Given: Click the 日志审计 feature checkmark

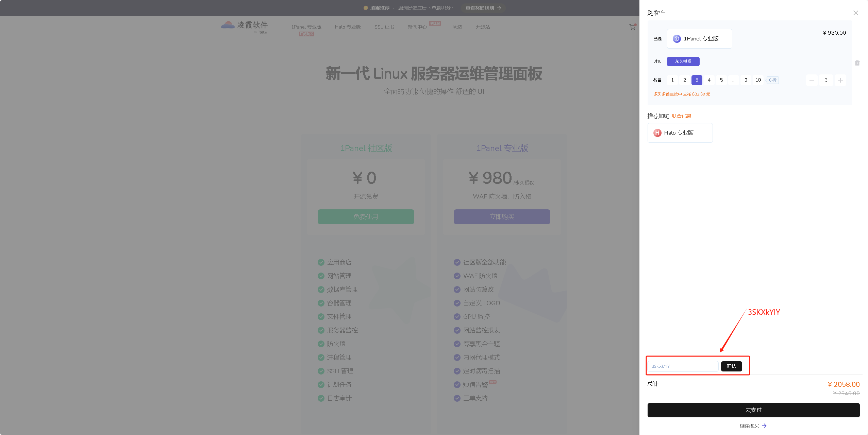Looking at the screenshot, I should click(321, 398).
